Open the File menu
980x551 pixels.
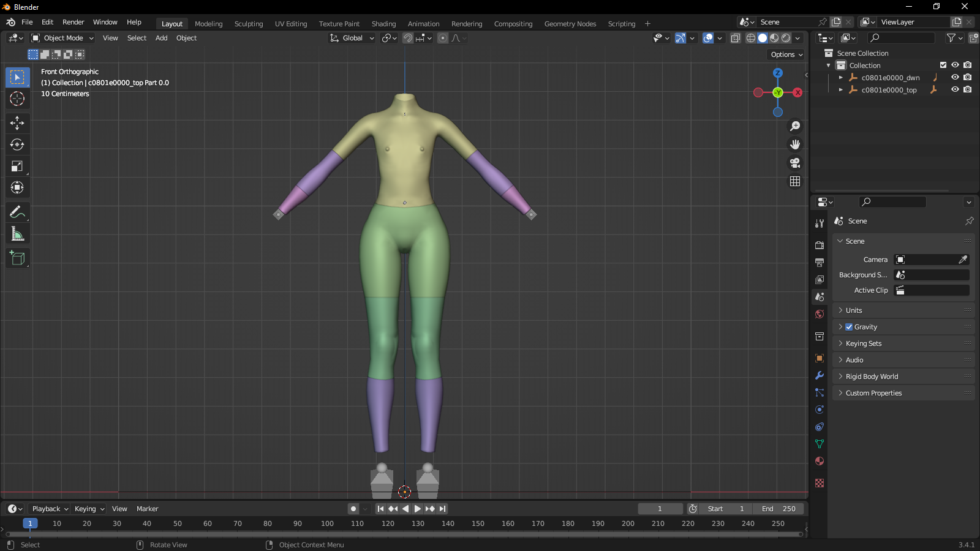(27, 22)
